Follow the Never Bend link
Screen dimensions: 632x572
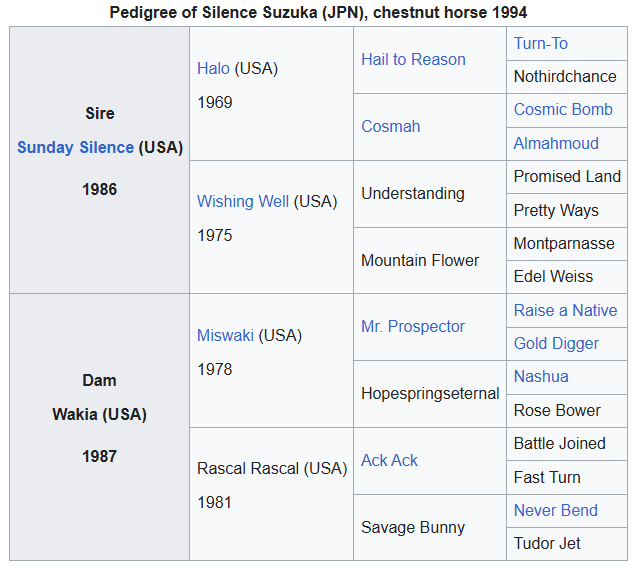click(x=555, y=510)
